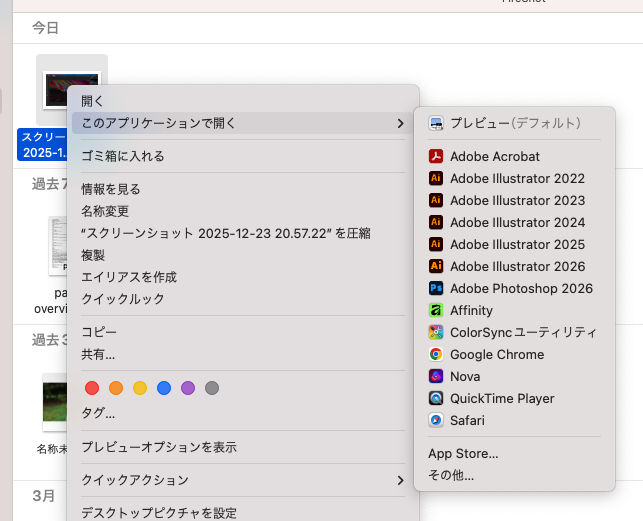The width and height of the screenshot is (643, 521).
Task: Click the Adobe Illustrator 2026 icon
Action: pos(436,266)
